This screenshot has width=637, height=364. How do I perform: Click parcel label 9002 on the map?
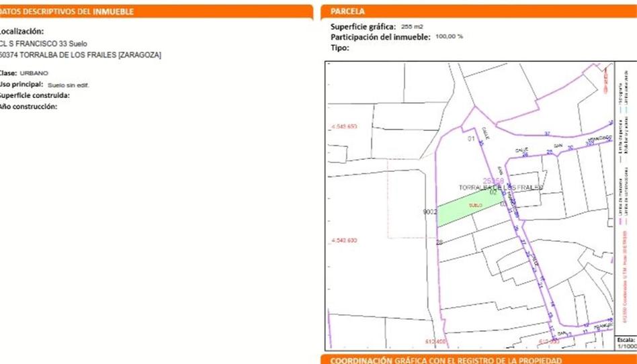click(x=430, y=212)
